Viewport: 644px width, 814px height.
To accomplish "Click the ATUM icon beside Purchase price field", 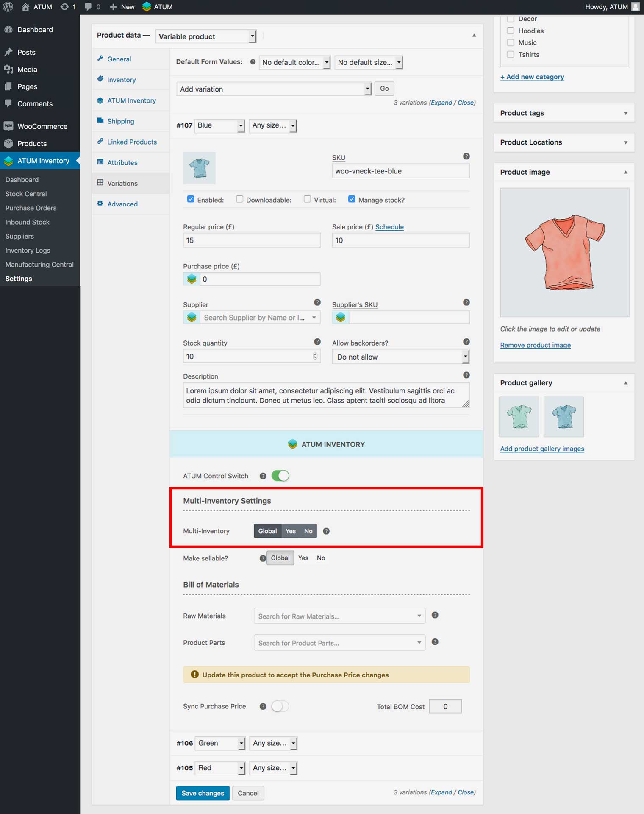I will click(x=192, y=279).
